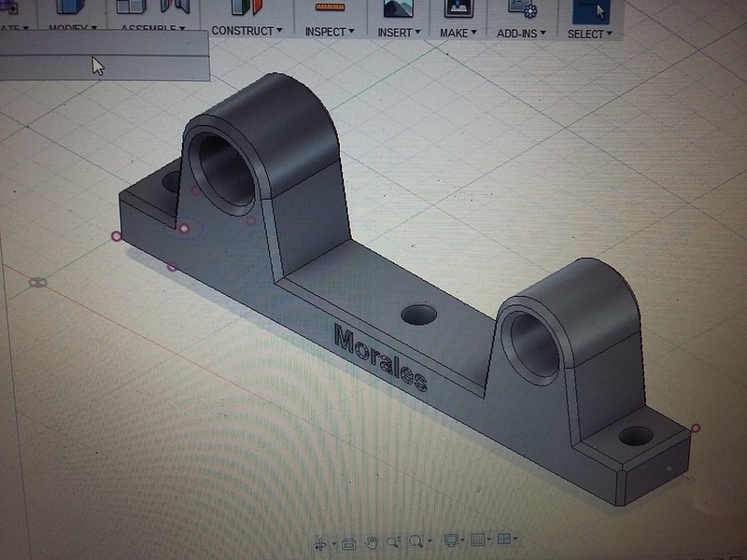Open the SELECT menu
The height and width of the screenshot is (560, 747).
(x=589, y=35)
